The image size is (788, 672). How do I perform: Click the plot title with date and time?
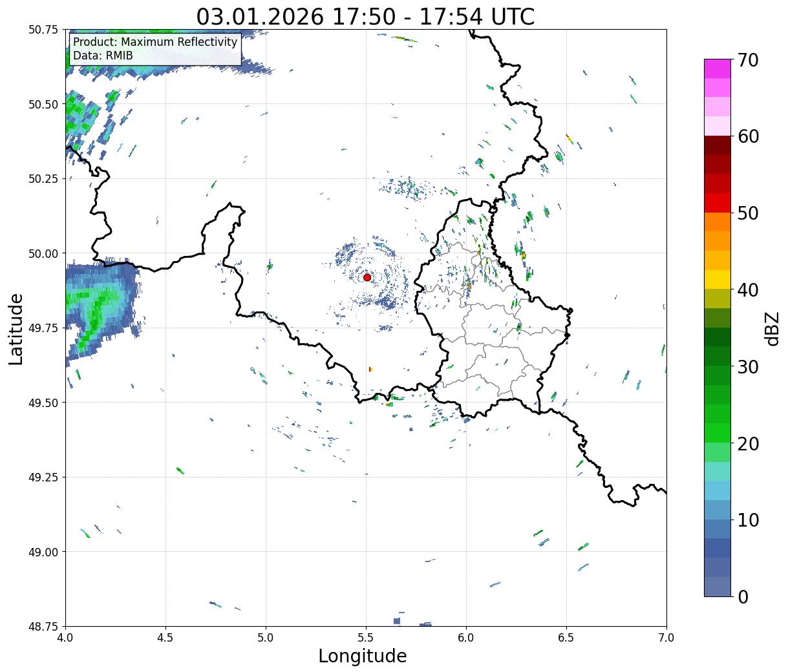point(366,17)
